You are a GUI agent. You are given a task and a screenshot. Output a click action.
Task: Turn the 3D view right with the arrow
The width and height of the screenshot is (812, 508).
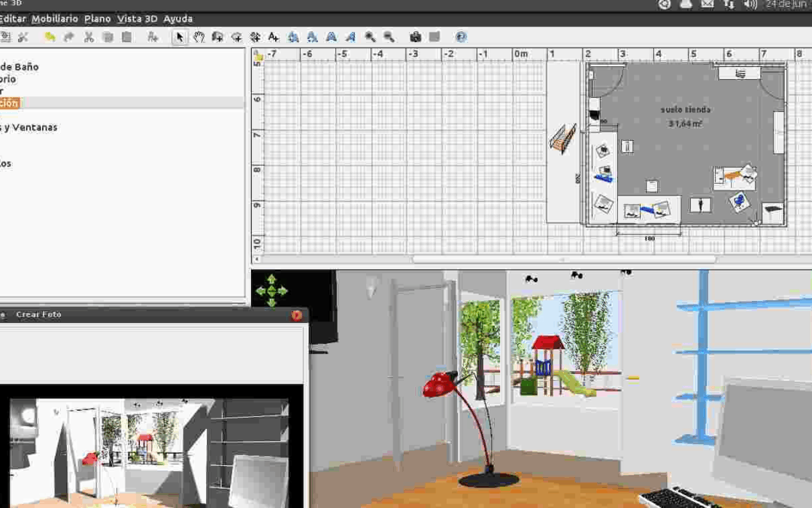[283, 291]
